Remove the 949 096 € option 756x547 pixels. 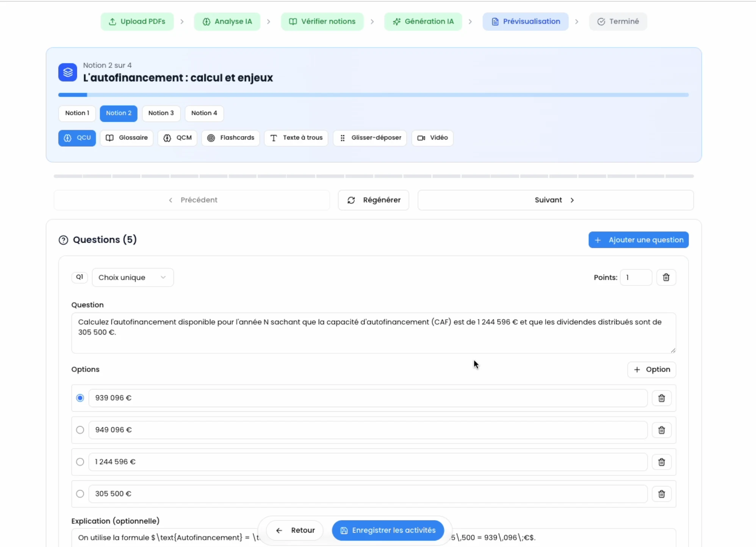tap(661, 430)
